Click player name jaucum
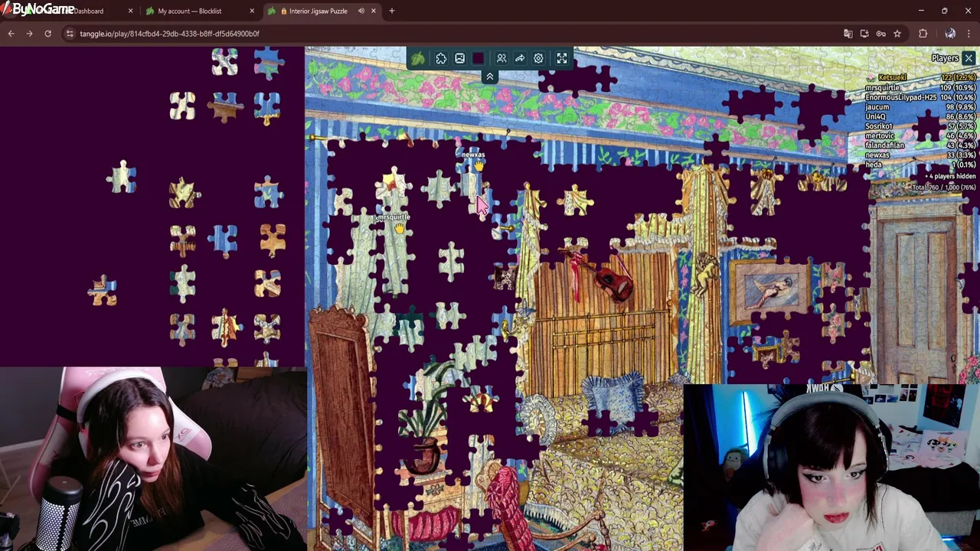Screen dimensions: 980x551 [877, 107]
